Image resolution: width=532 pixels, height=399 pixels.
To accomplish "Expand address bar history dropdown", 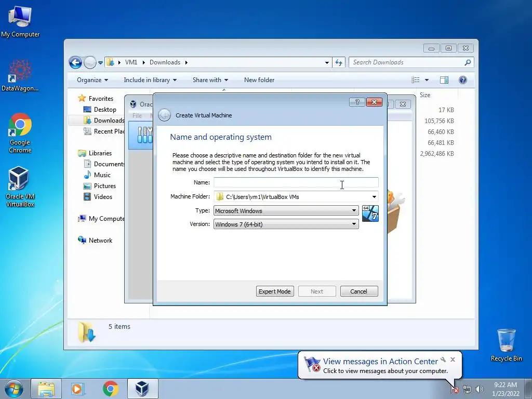I will [x=327, y=62].
